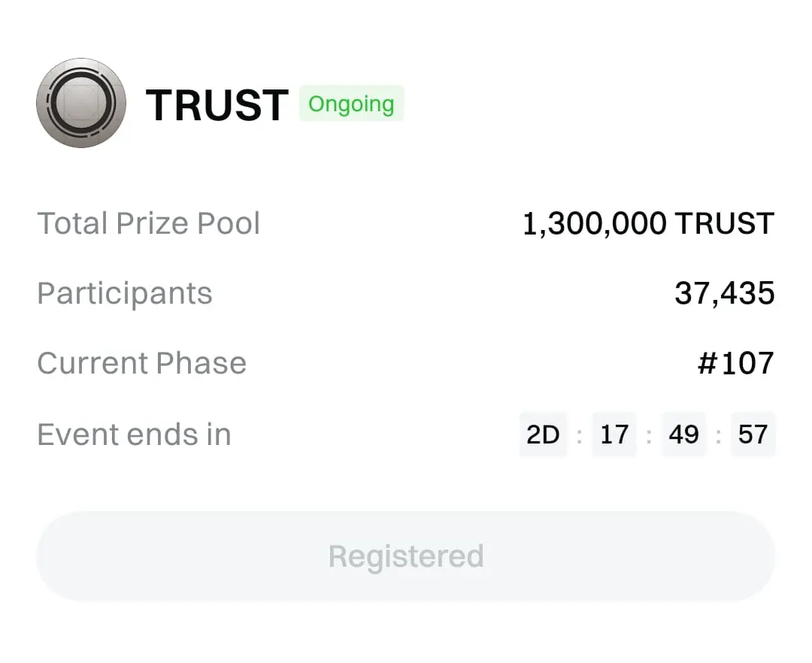Click the colon between 49 and 57
This screenshot has height=663, width=812.
pyautogui.click(x=718, y=435)
